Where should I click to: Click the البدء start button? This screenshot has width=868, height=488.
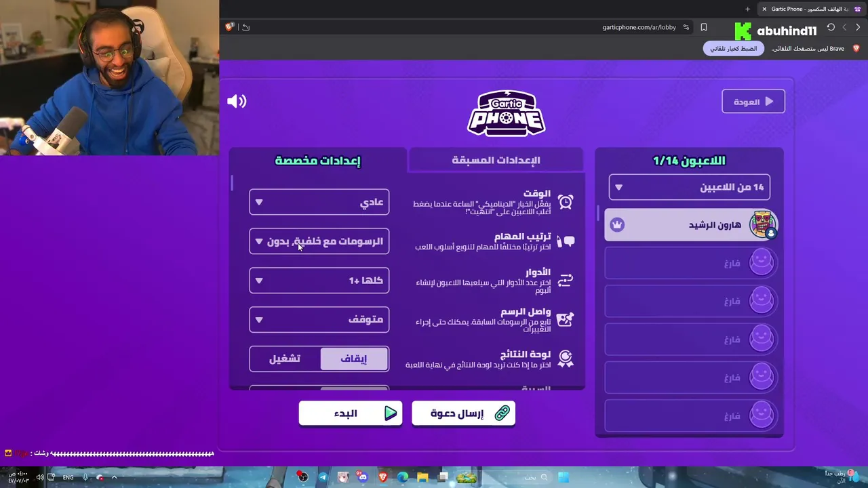pos(351,413)
